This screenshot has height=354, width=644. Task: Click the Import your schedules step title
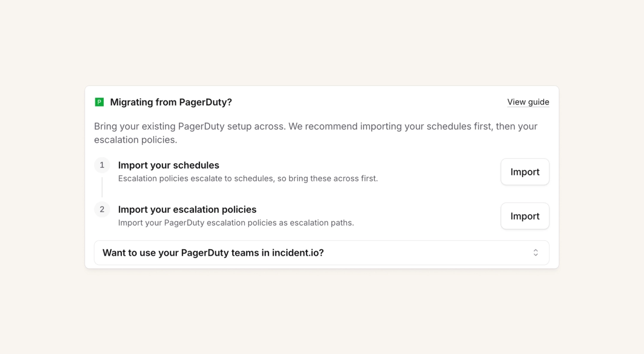[x=168, y=165]
